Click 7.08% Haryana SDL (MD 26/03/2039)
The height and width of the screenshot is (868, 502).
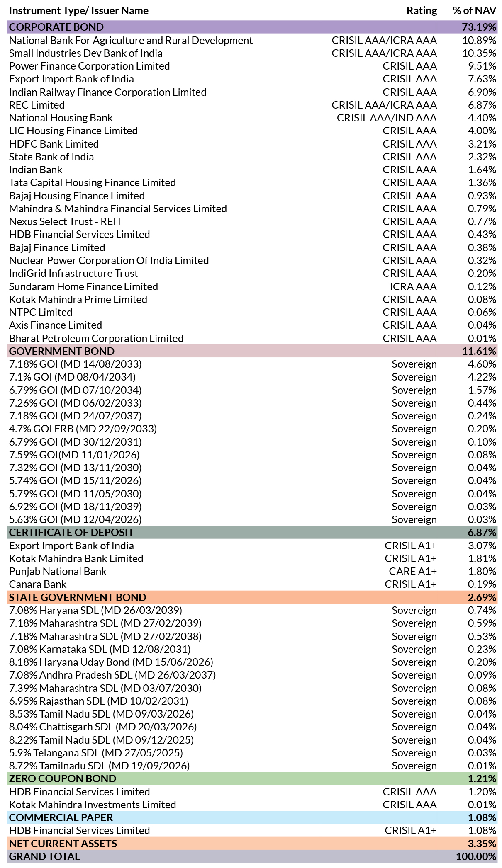click(x=96, y=610)
